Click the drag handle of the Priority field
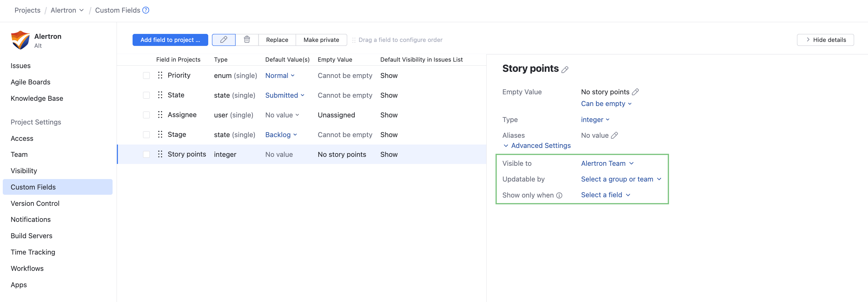This screenshot has width=868, height=302. (160, 75)
